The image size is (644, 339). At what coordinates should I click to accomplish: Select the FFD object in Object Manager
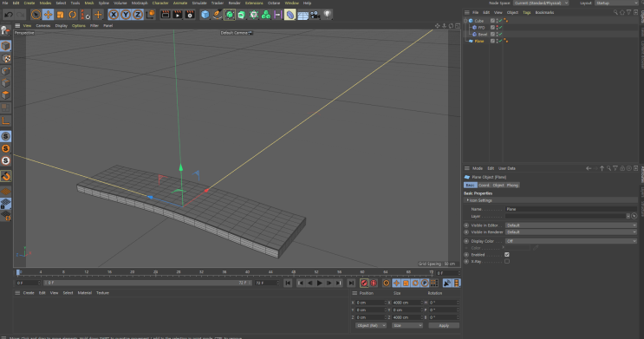pyautogui.click(x=481, y=28)
